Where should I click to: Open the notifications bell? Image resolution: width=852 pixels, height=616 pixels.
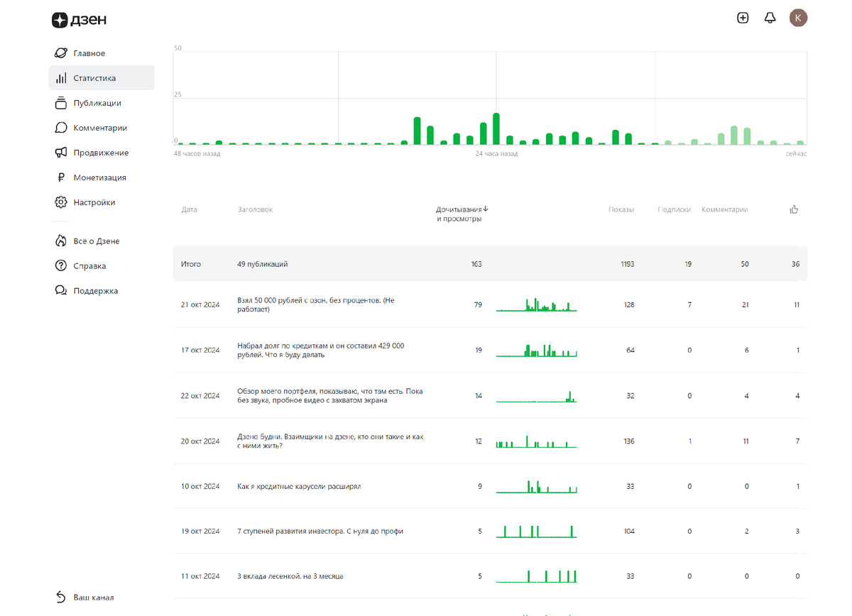click(770, 18)
